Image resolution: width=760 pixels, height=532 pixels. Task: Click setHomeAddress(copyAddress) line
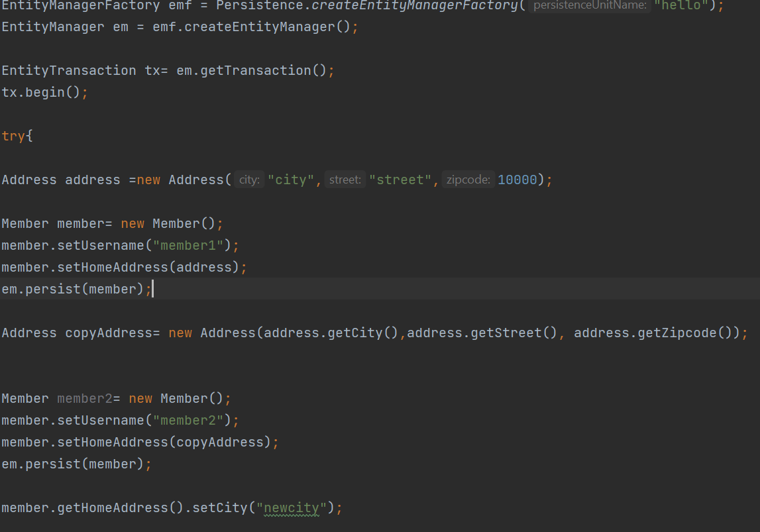pos(140,443)
